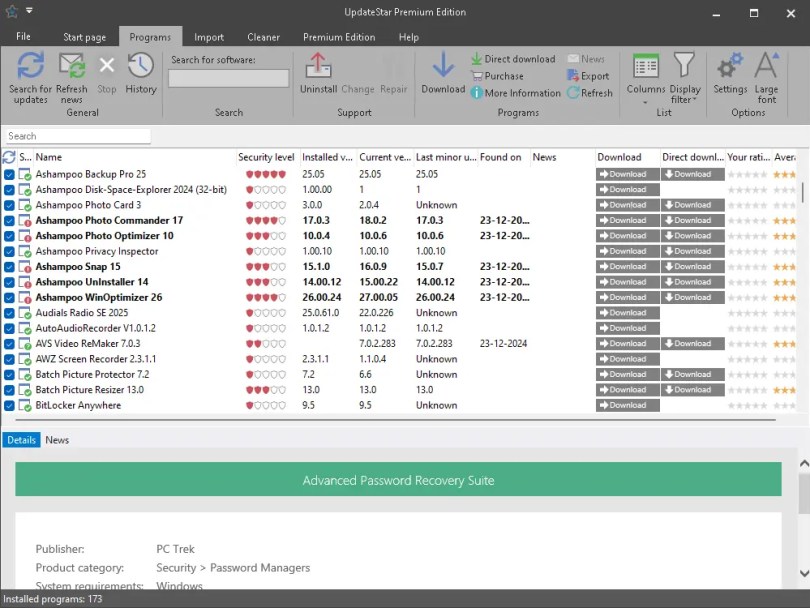Click Download button for Ashampoo Backup Pro 25
Image resolution: width=810 pixels, height=608 pixels.
[628, 175]
